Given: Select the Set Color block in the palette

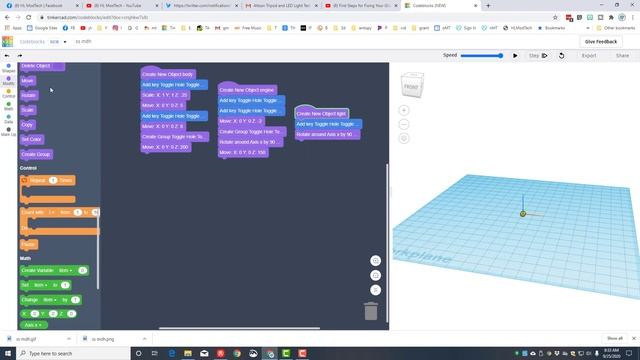Looking at the screenshot, I should pyautogui.click(x=31, y=140).
